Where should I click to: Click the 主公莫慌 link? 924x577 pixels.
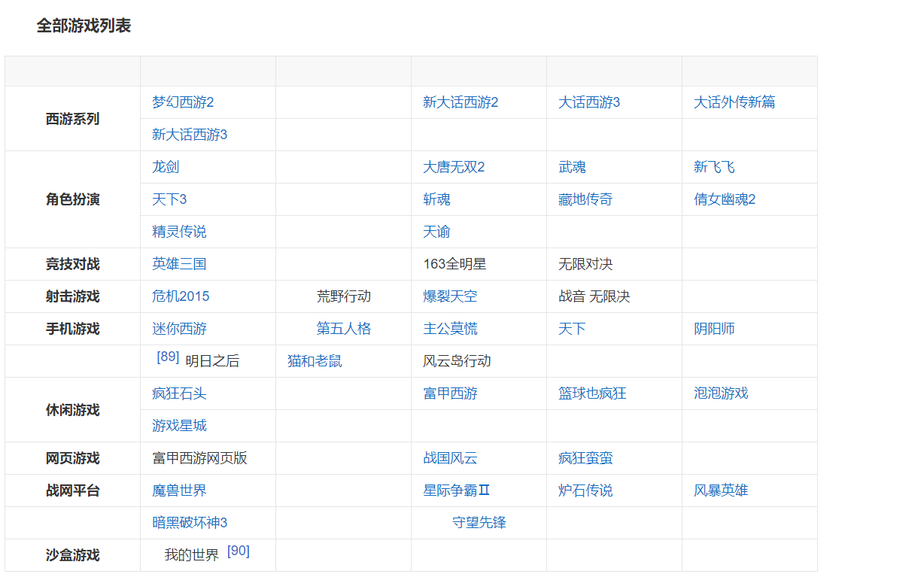point(450,329)
